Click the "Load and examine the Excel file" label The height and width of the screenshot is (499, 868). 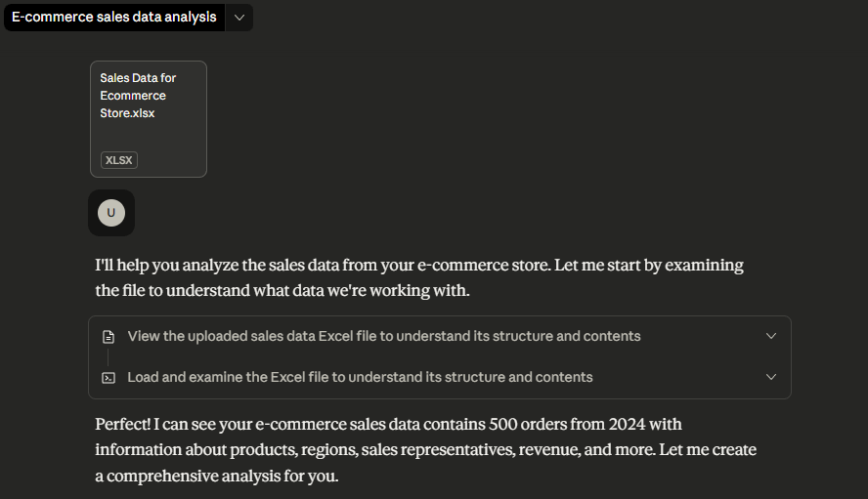(360, 377)
